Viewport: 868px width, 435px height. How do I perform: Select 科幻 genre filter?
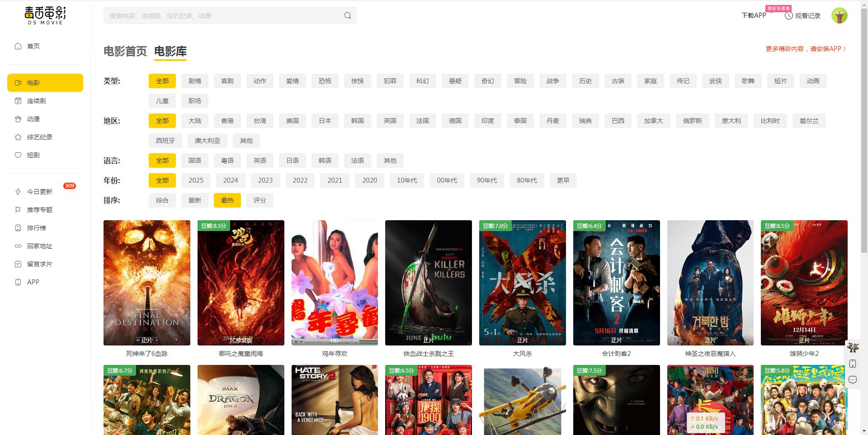[422, 81]
